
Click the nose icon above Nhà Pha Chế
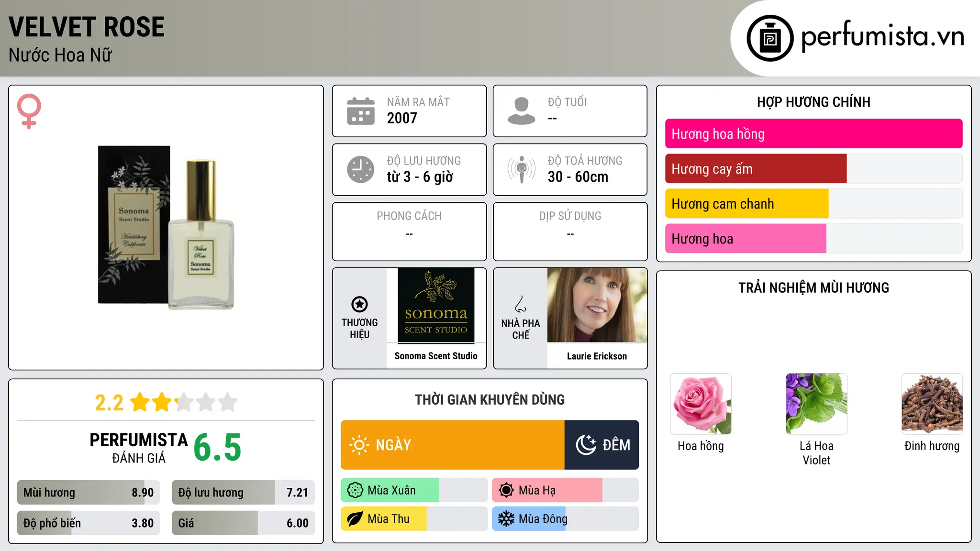click(521, 304)
